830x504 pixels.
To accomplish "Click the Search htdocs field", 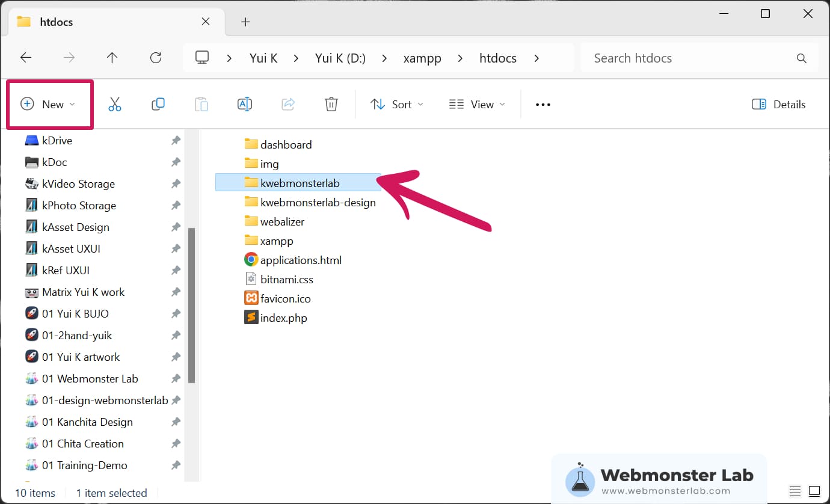I will pyautogui.click(x=692, y=58).
